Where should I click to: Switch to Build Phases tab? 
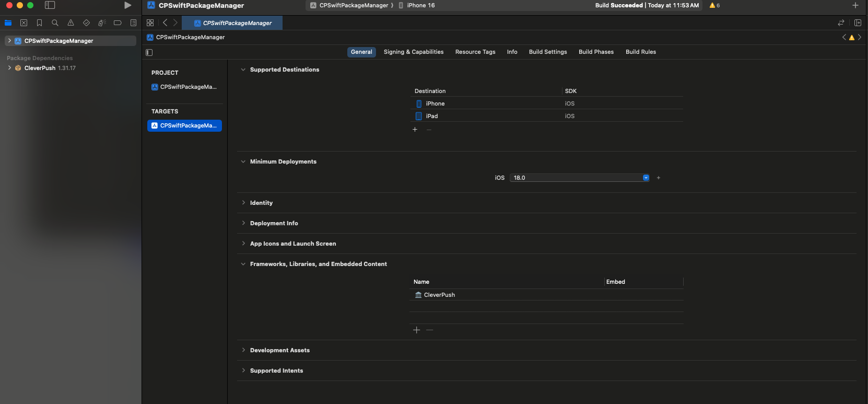(x=596, y=52)
